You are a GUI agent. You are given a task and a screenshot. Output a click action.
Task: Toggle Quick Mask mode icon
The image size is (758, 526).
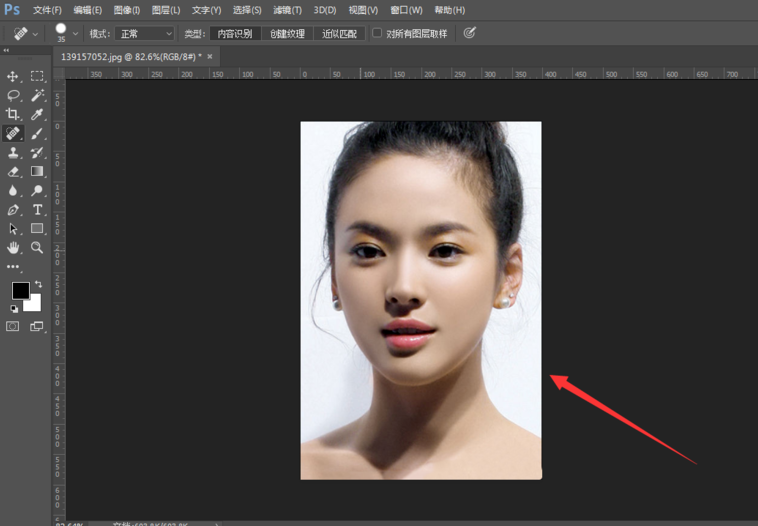tap(13, 326)
